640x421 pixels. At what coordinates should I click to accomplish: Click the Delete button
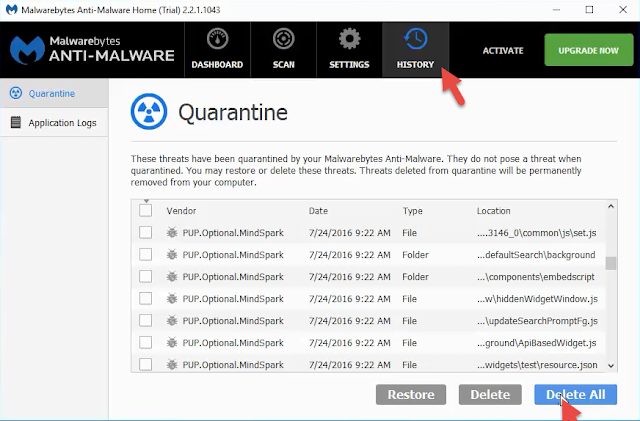(x=490, y=394)
